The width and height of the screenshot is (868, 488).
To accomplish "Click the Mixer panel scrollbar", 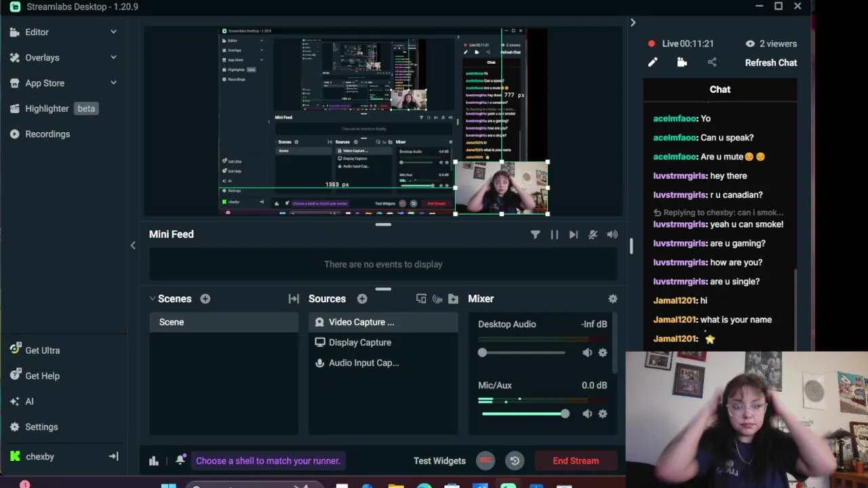I will tap(615, 343).
